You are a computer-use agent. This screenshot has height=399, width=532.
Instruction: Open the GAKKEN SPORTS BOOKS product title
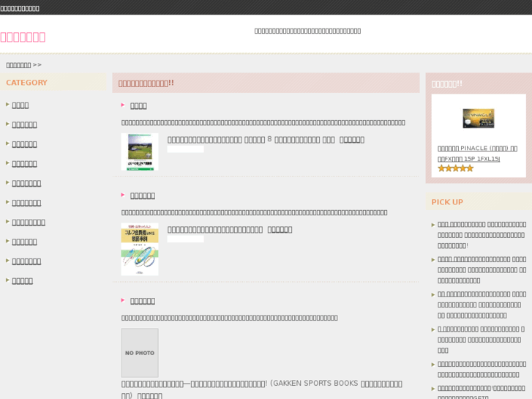click(x=261, y=389)
